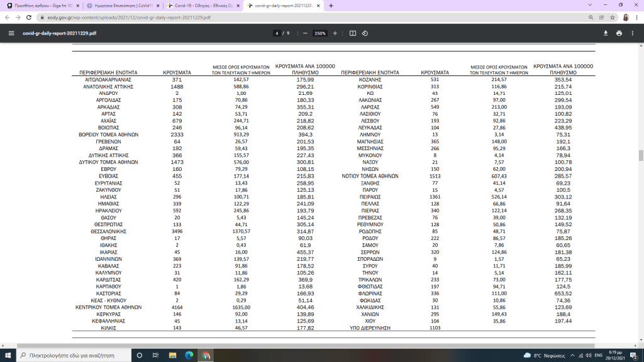Show hidden system tray icons
The image size is (644, 362).
pos(572,356)
